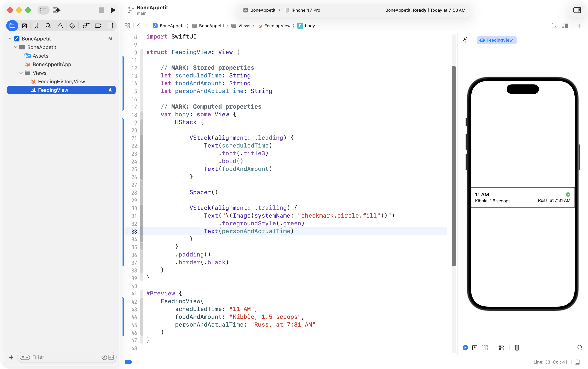Select the FeedingView preview tab

point(496,40)
